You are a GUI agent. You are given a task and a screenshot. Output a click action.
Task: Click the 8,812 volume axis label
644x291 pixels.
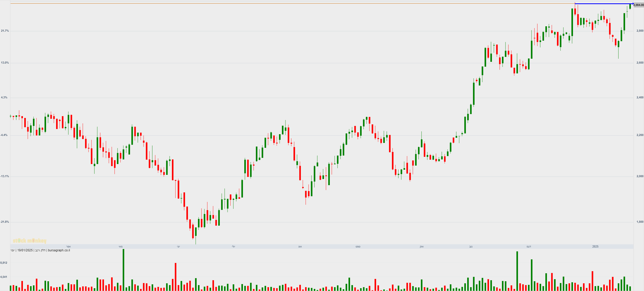pyautogui.click(x=4, y=263)
